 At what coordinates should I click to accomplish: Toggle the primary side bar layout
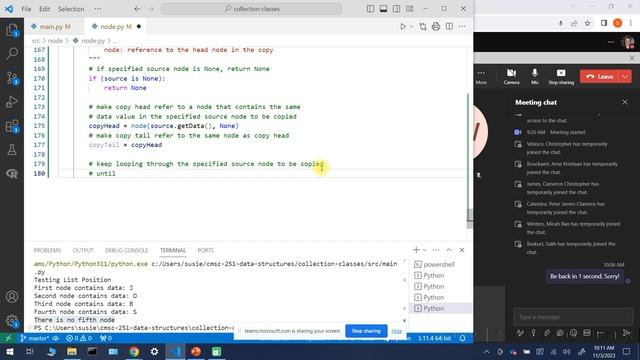tap(370, 9)
